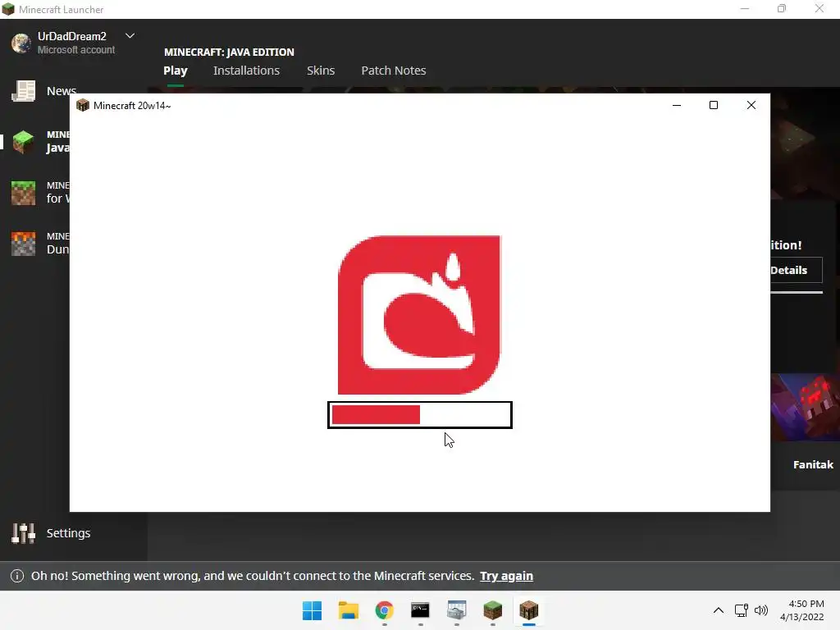Viewport: 840px width, 630px height.
Task: Switch to the Patch Notes tab
Action: coord(393,71)
